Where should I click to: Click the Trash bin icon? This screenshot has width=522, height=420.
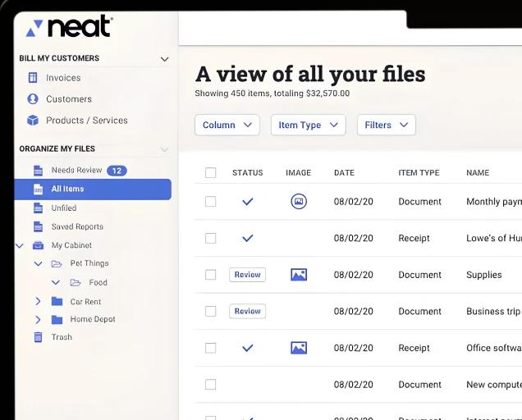38,337
